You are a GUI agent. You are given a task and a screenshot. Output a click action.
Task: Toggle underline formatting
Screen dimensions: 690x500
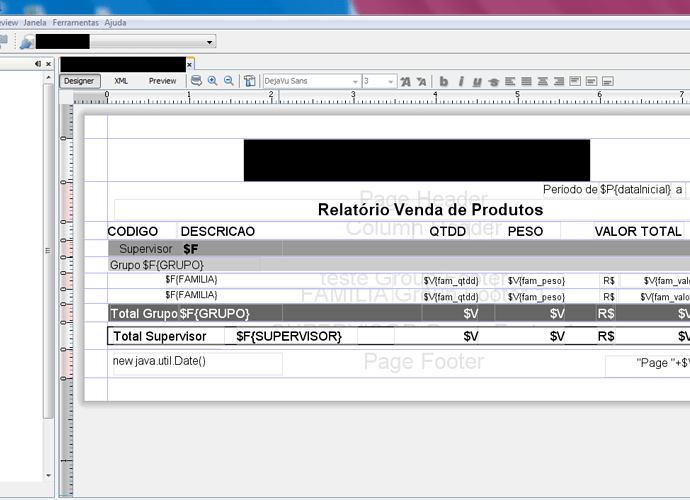click(477, 81)
